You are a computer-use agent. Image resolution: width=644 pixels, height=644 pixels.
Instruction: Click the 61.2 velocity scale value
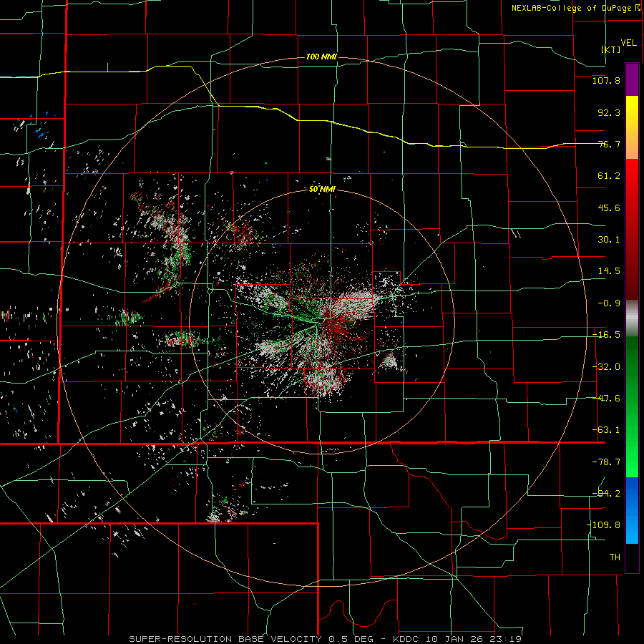click(x=609, y=176)
